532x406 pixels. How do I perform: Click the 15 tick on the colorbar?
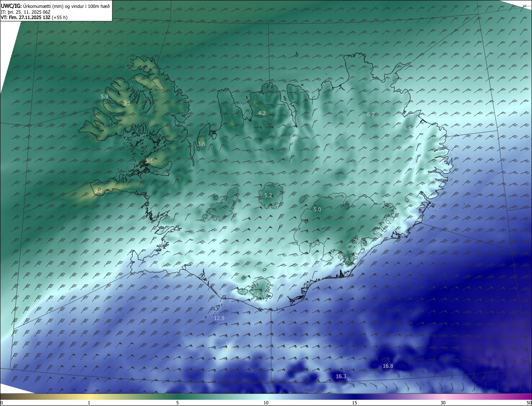[355, 403]
